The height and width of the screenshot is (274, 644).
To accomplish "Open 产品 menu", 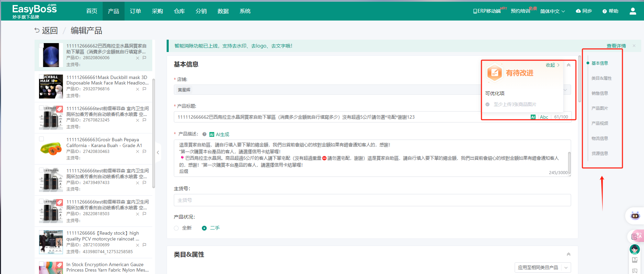I will [x=114, y=11].
